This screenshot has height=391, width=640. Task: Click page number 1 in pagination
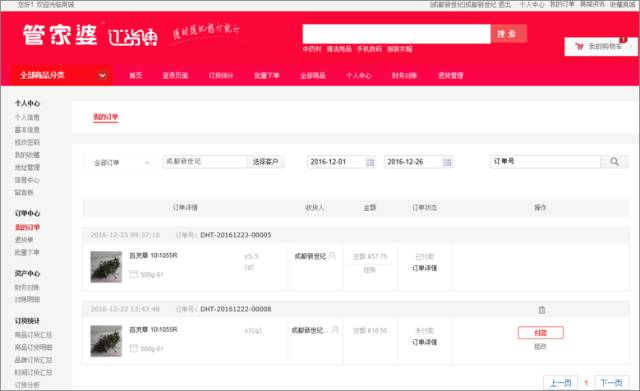coord(586,383)
